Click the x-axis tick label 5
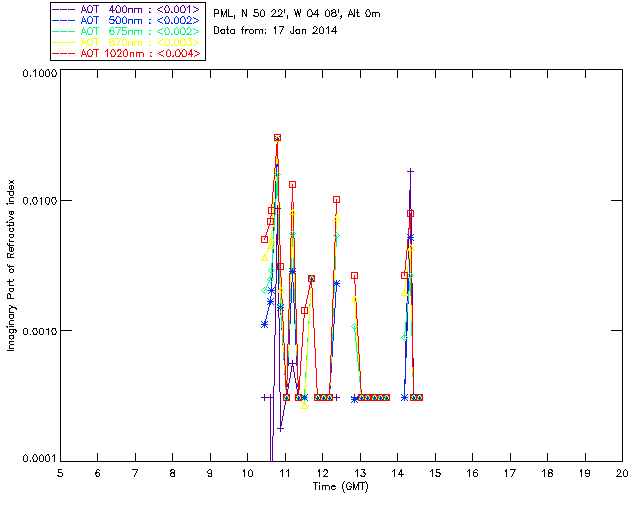 pyautogui.click(x=60, y=473)
